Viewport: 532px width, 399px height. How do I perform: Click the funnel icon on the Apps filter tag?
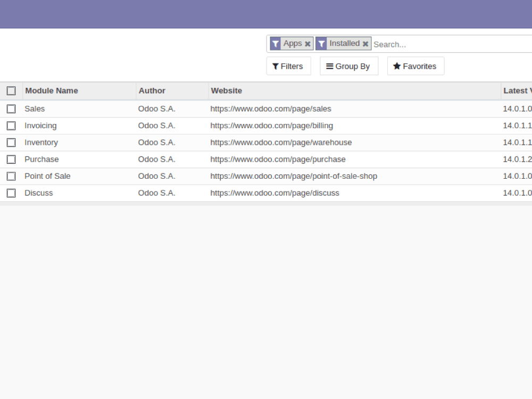click(x=276, y=43)
